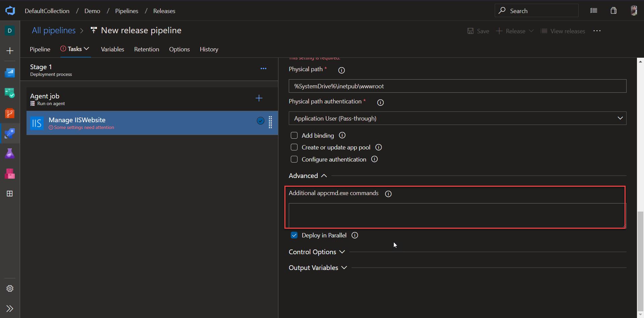Select the Repos branch icon
The image size is (644, 318).
pyautogui.click(x=10, y=113)
